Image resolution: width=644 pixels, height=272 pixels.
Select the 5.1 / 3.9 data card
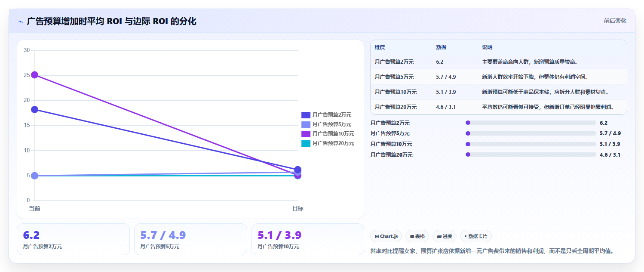(x=308, y=239)
